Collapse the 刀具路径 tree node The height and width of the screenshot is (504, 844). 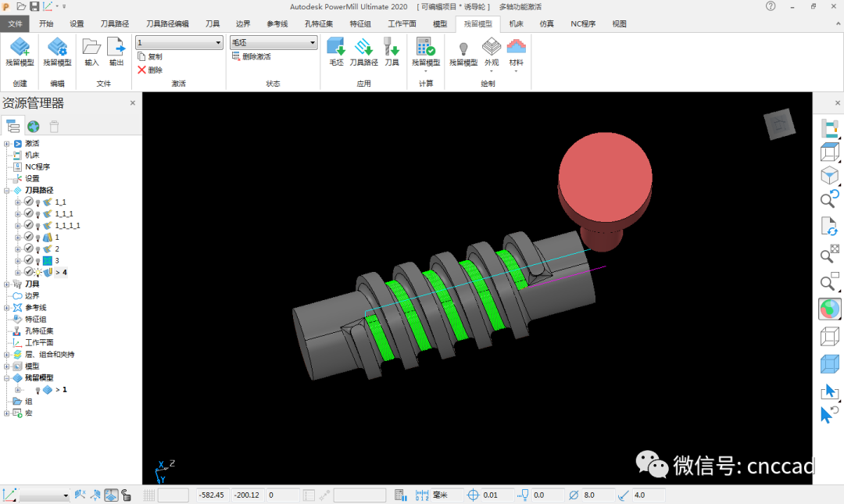(x=6, y=191)
